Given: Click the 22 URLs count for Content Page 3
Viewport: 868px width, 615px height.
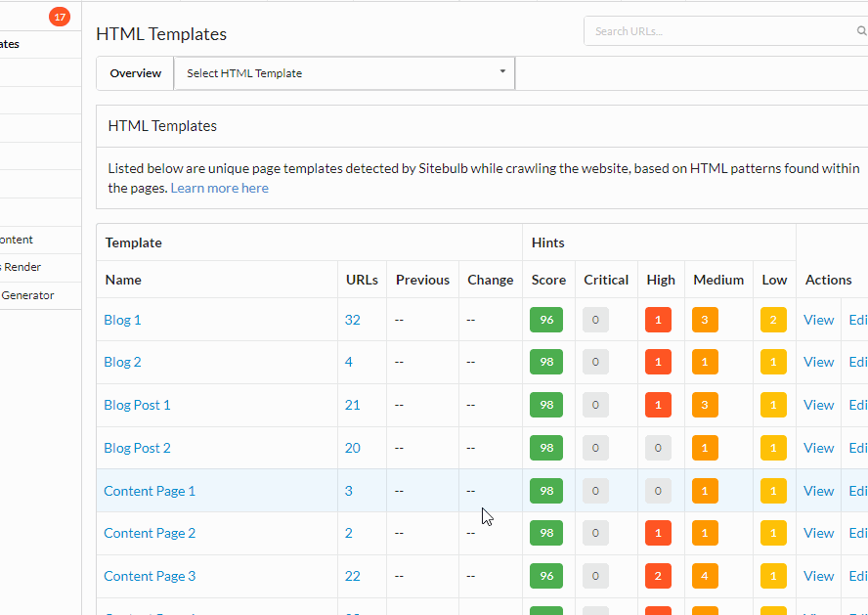Looking at the screenshot, I should pyautogui.click(x=353, y=576).
